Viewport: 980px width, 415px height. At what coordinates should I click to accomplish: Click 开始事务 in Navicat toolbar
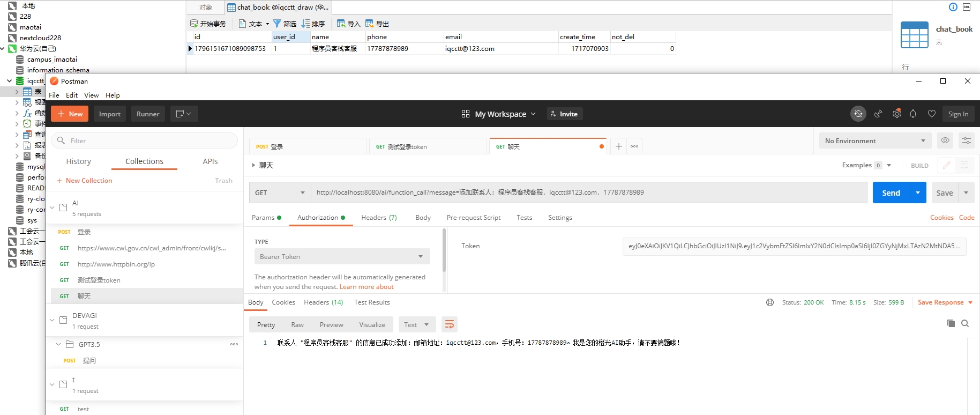[x=208, y=24]
